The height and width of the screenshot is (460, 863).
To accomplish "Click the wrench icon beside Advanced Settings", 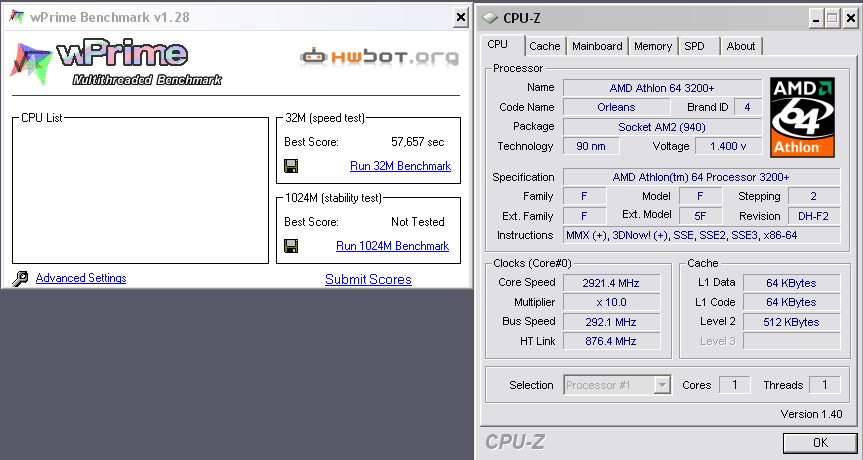I will (x=20, y=278).
